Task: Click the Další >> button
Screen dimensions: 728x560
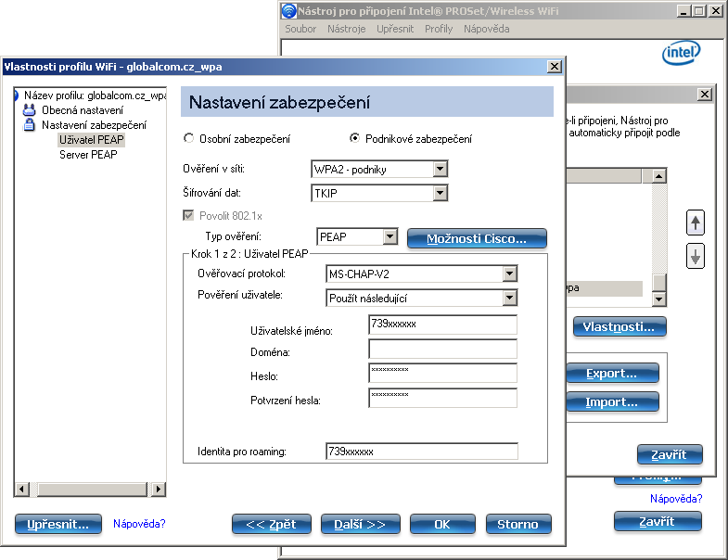Action: click(x=358, y=524)
